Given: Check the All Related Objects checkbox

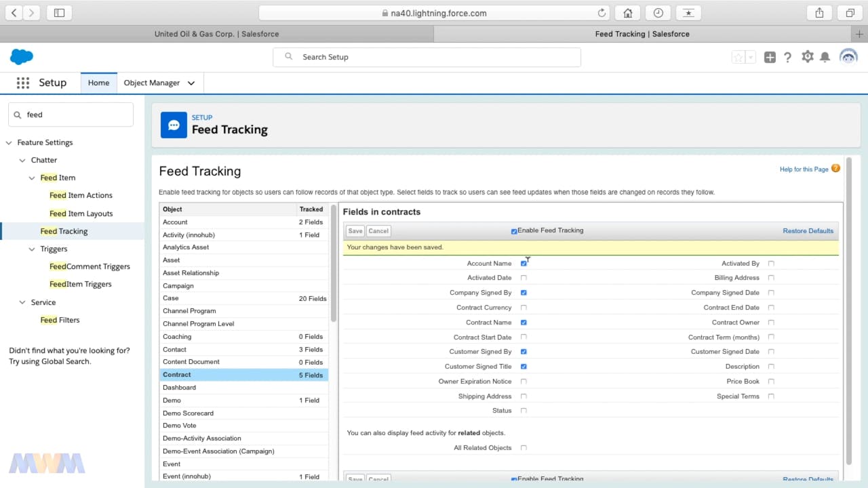Looking at the screenshot, I should tap(524, 448).
